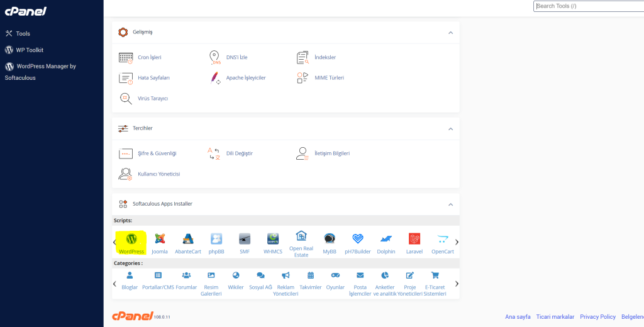
Task: Open Kullanıcı Yöneticisi icon
Action: 125,174
